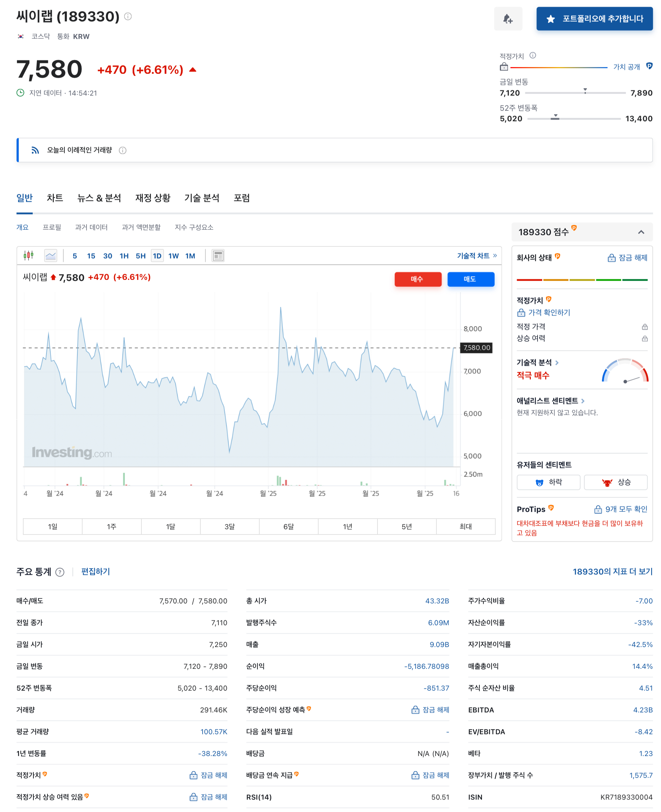The width and height of the screenshot is (661, 812).
Task: Click the 과거 액면분할 sub-tab
Action: pyautogui.click(x=141, y=227)
